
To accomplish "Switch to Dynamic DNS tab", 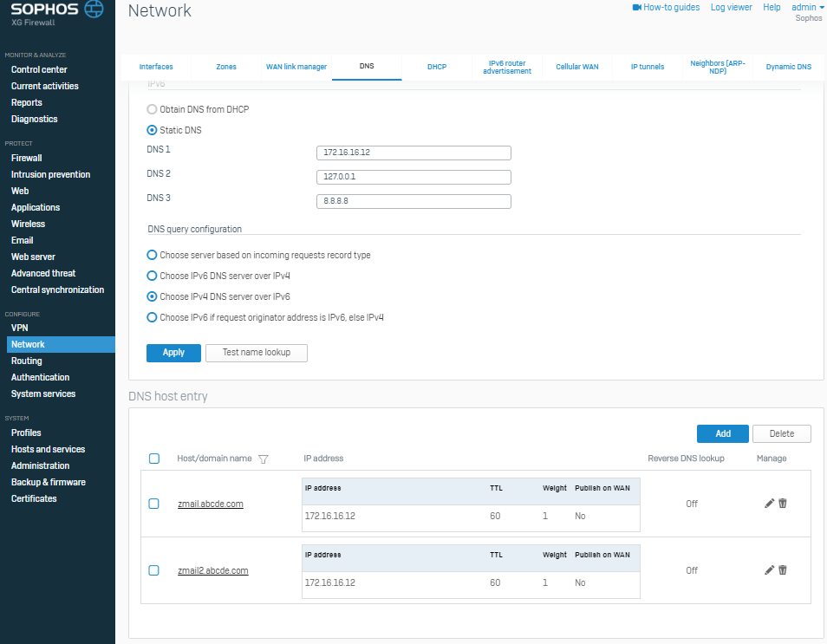I will point(789,67).
